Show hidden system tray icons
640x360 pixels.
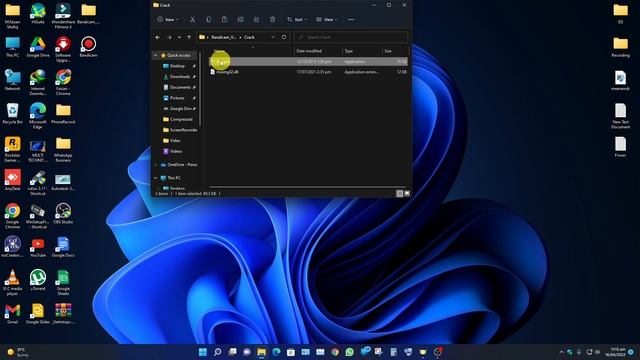561,352
